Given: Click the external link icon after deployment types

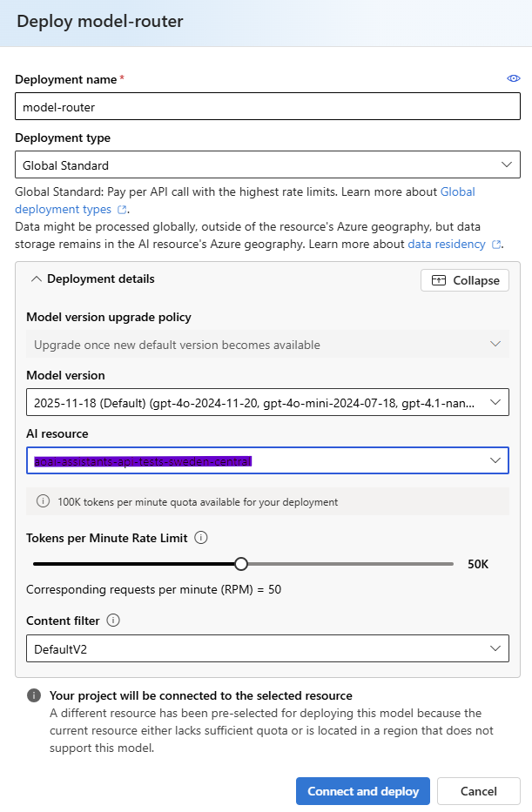Looking at the screenshot, I should coord(122,210).
